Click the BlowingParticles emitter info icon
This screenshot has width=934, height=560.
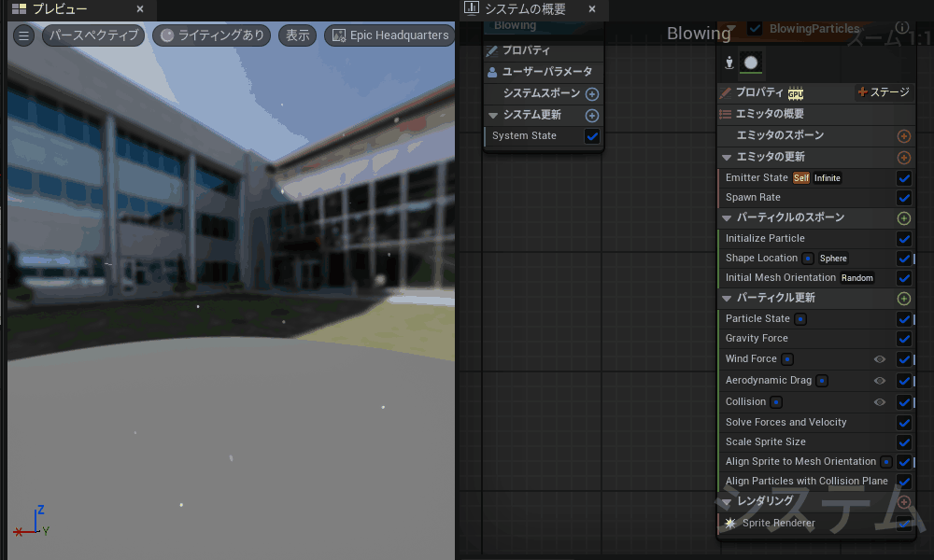[x=901, y=28]
